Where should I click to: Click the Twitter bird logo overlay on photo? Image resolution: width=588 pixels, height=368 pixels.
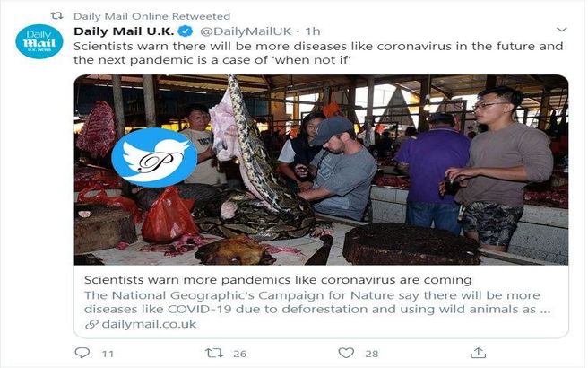pyautogui.click(x=154, y=157)
